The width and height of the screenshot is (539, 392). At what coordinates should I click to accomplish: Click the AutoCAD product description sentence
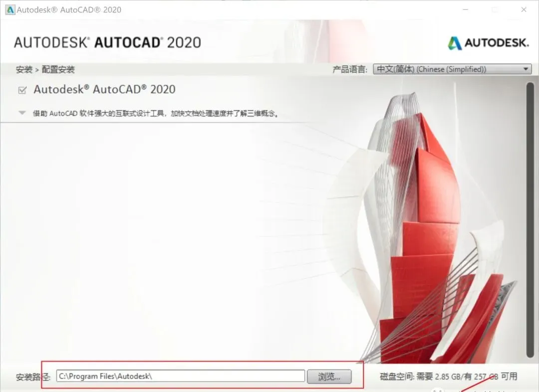coord(155,113)
